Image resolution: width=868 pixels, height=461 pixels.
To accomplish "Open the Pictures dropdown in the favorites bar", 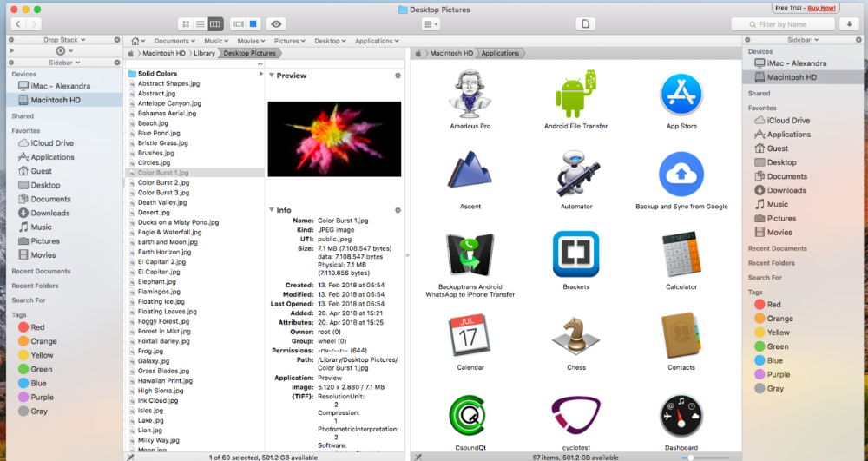I will (x=289, y=41).
